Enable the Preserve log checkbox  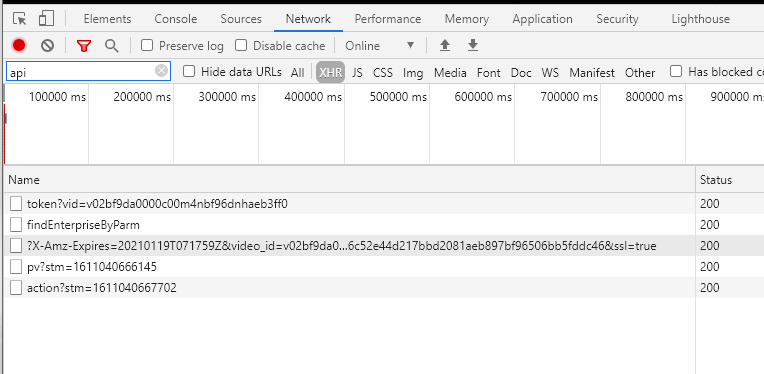click(x=147, y=45)
